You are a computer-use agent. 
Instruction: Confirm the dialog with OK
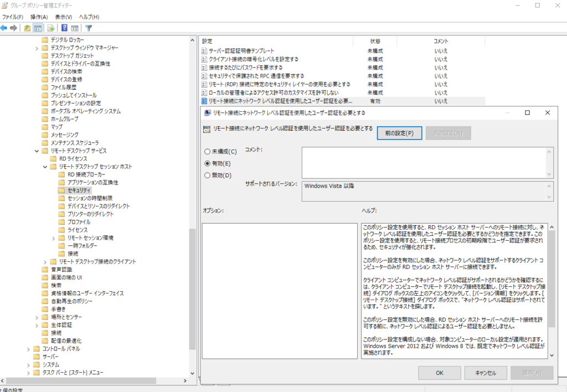439,373
